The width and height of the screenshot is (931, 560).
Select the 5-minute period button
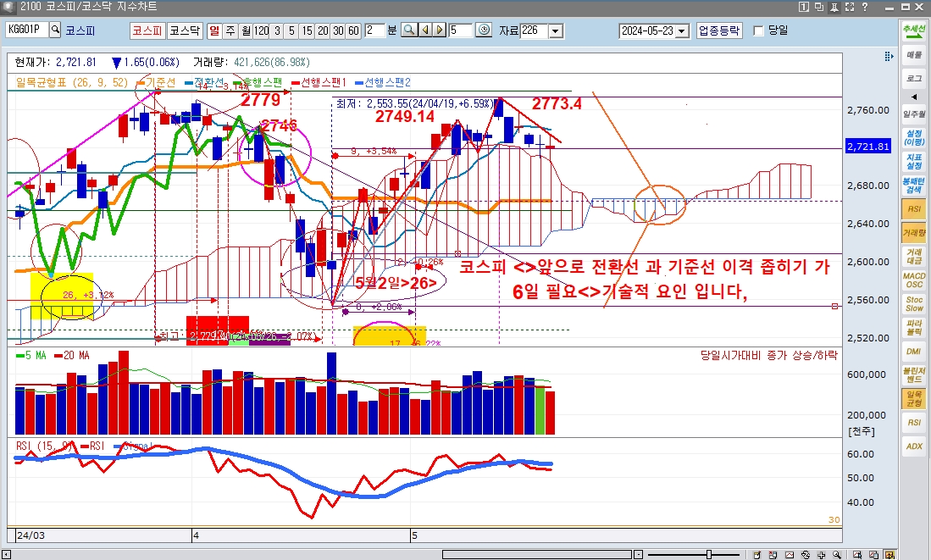[x=291, y=30]
